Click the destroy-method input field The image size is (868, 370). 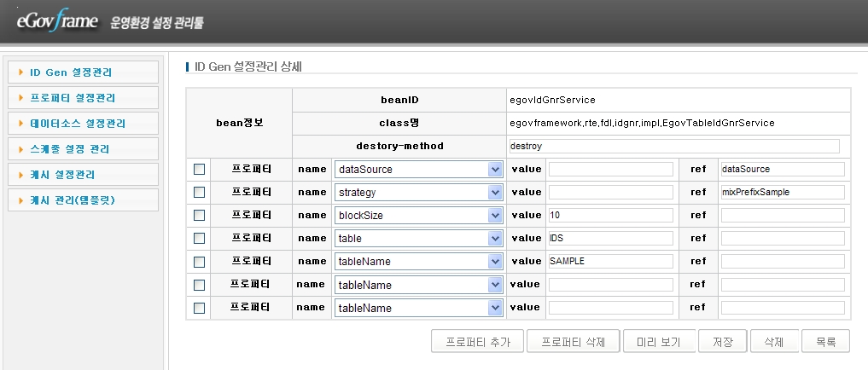click(673, 146)
